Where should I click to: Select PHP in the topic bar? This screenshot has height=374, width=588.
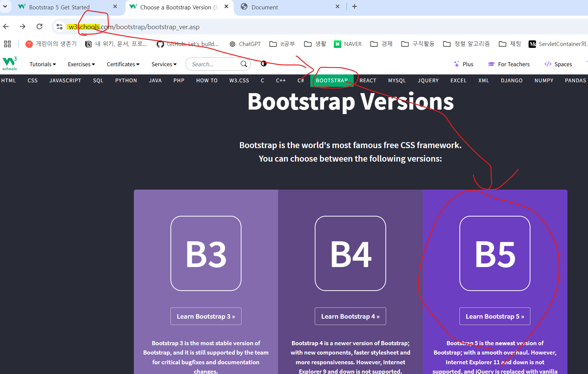tap(179, 80)
